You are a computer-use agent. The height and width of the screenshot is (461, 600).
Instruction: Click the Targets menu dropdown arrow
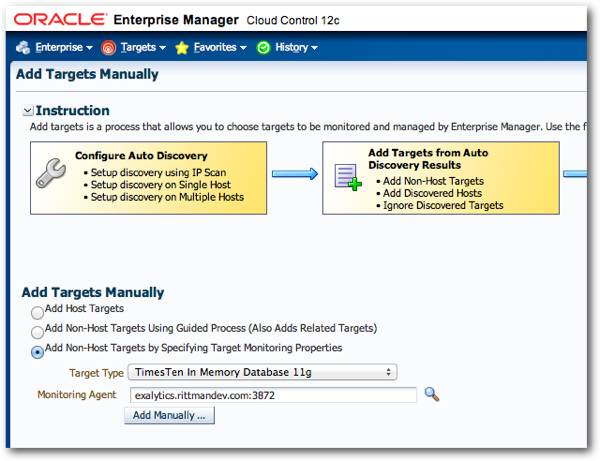(x=162, y=48)
